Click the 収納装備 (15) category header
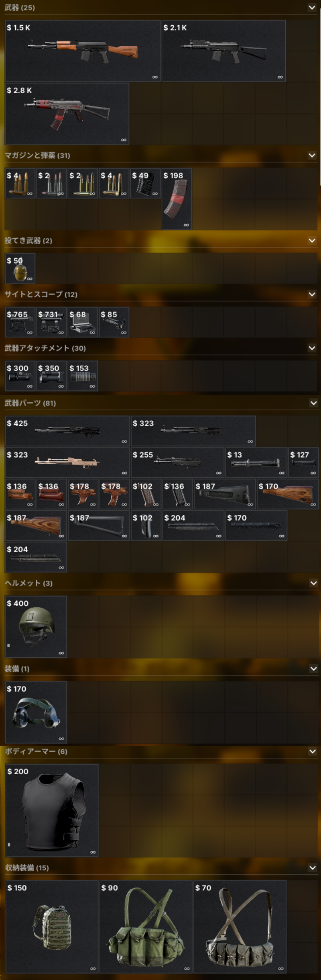This screenshot has height=980, width=321. click(x=27, y=868)
